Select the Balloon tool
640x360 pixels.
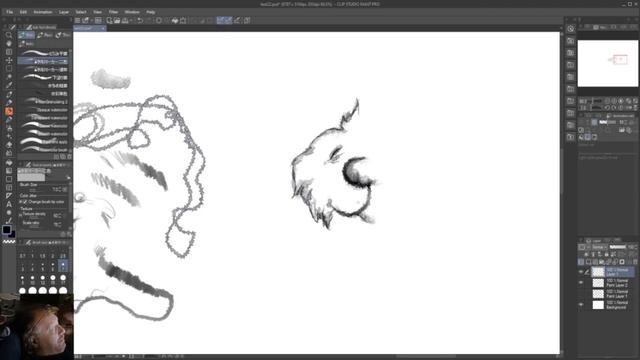click(x=9, y=213)
